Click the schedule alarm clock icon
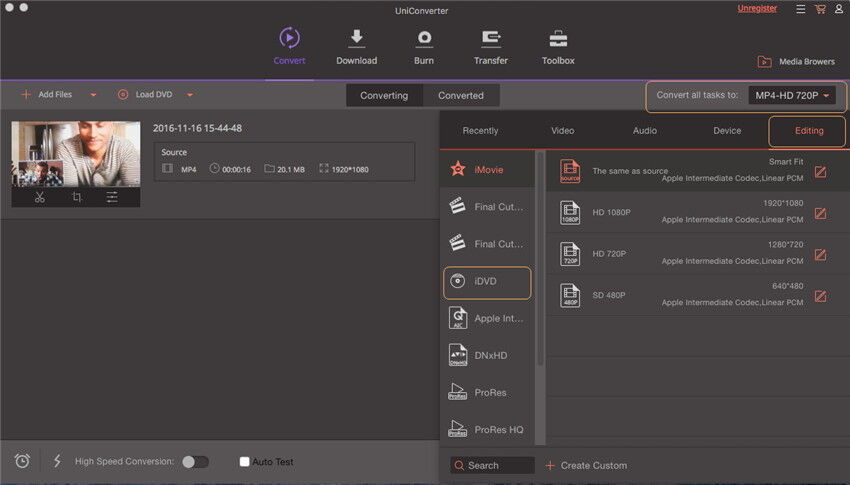Screen dimensions: 850x485 click(x=22, y=461)
